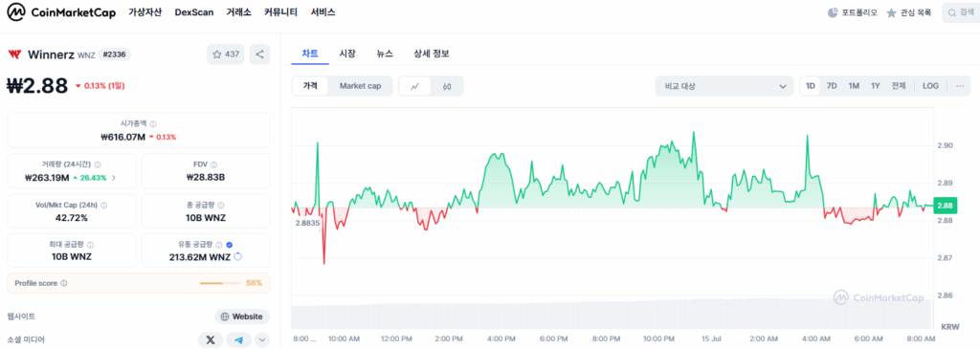The height and width of the screenshot is (349, 980).
Task: Expand more social media links chevron
Action: pyautogui.click(x=262, y=339)
